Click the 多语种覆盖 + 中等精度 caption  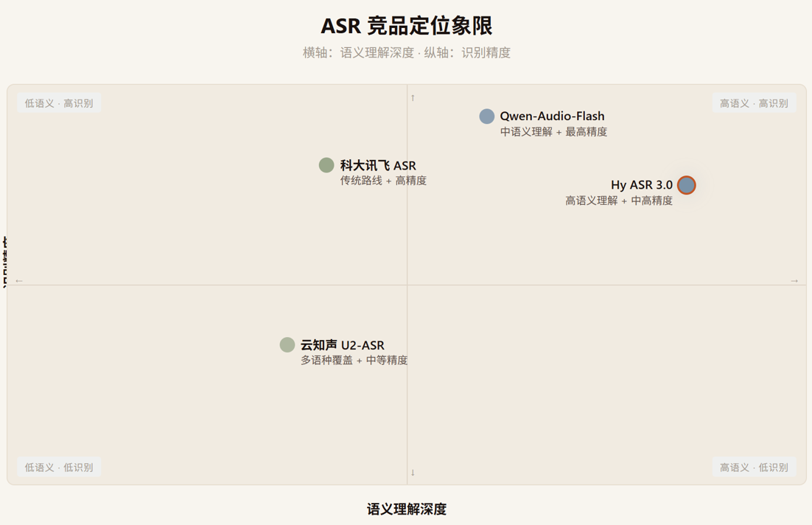pos(354,360)
